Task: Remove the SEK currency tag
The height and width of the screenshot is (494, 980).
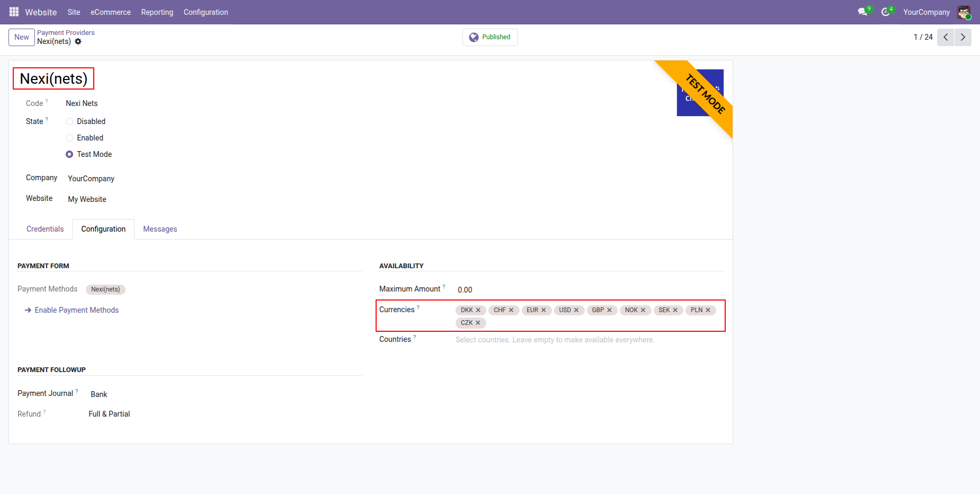Action: click(675, 310)
